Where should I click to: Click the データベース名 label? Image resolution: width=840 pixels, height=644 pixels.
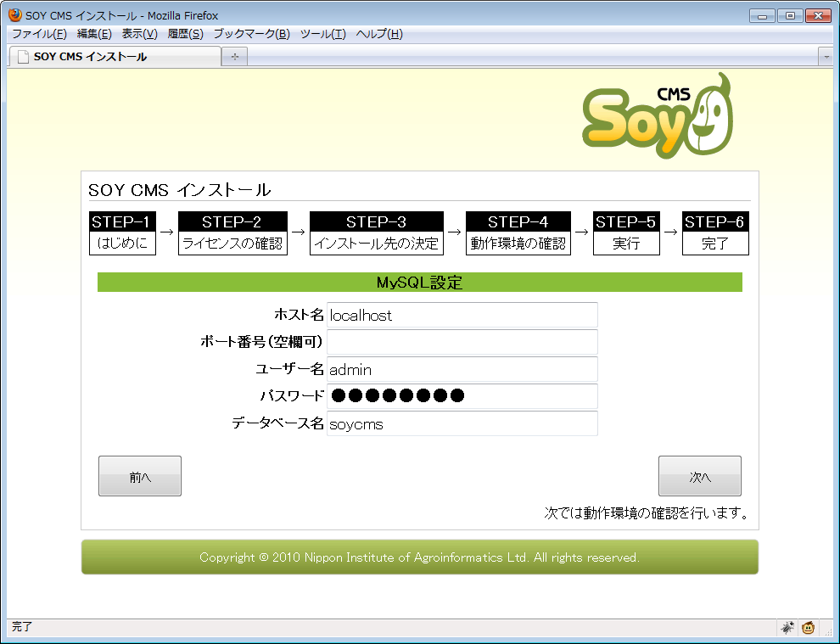278,423
